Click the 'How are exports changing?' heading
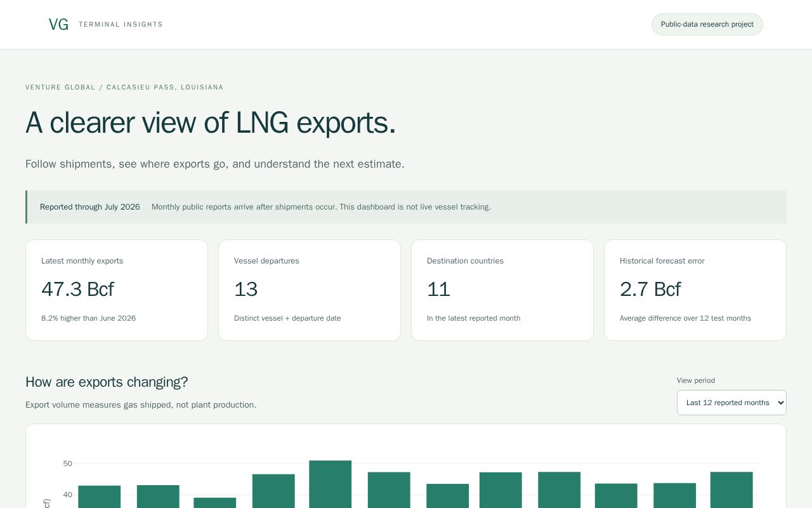 tap(107, 382)
